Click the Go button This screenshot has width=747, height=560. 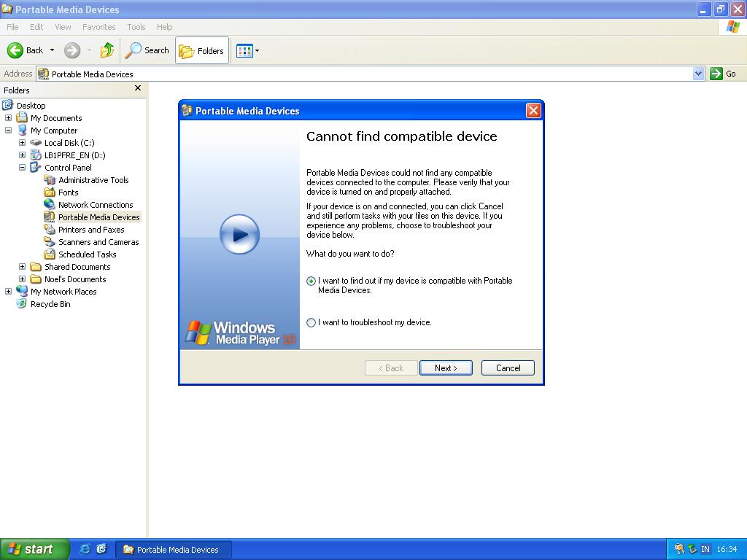pyautogui.click(x=723, y=74)
